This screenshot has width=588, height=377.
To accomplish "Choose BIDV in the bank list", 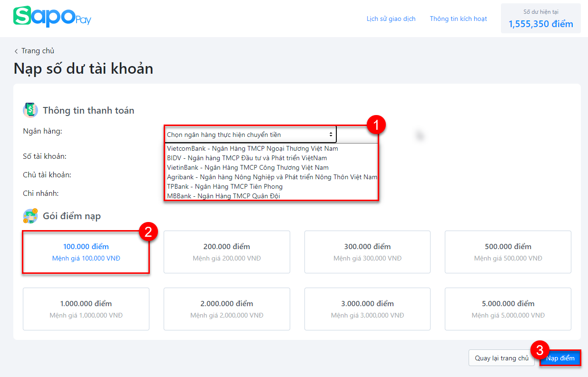I will [x=247, y=158].
